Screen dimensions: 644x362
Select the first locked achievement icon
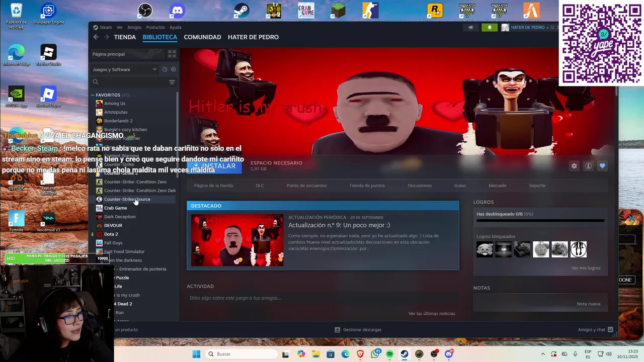[485, 249]
